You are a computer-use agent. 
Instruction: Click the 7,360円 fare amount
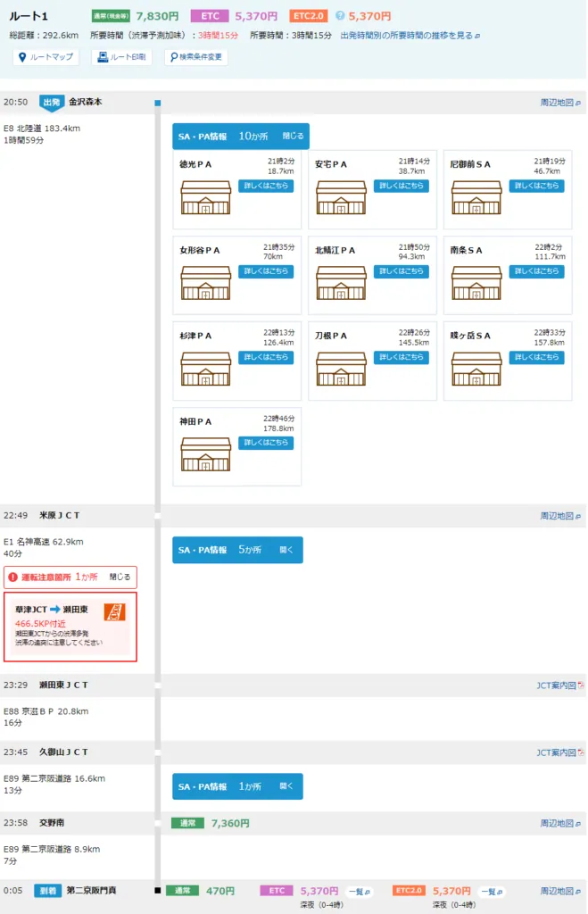[230, 824]
